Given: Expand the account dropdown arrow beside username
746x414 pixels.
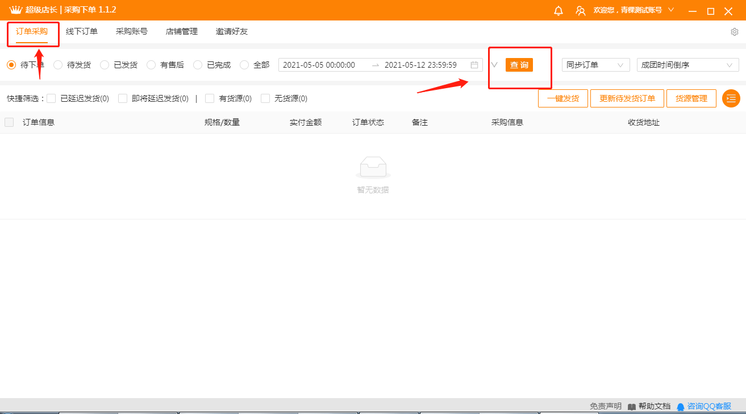Looking at the screenshot, I should [x=670, y=11].
